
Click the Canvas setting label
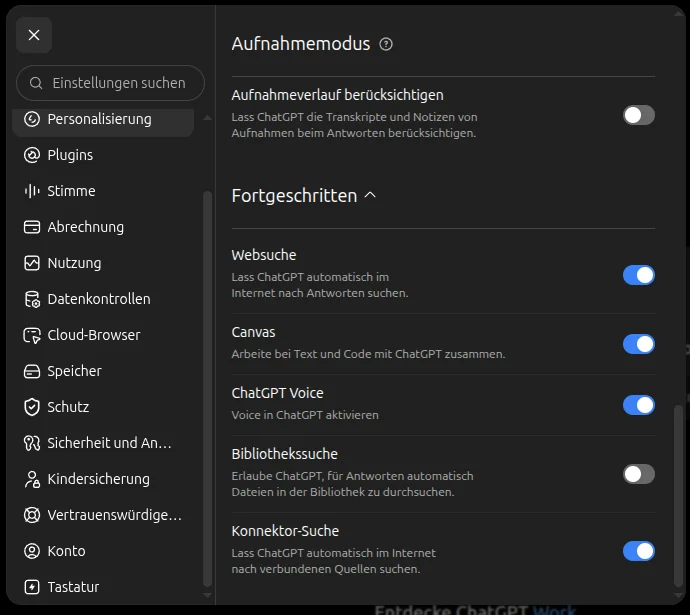coord(253,332)
